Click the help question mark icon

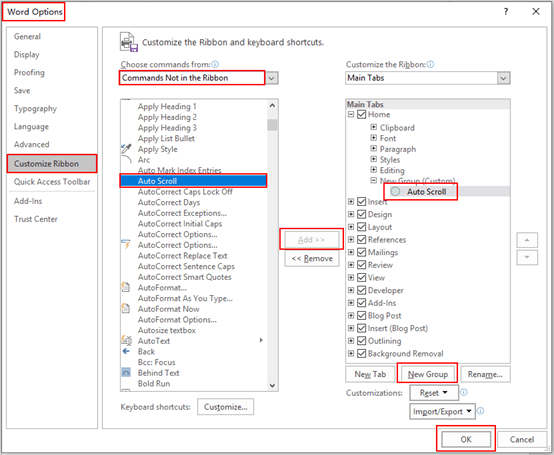[506, 12]
